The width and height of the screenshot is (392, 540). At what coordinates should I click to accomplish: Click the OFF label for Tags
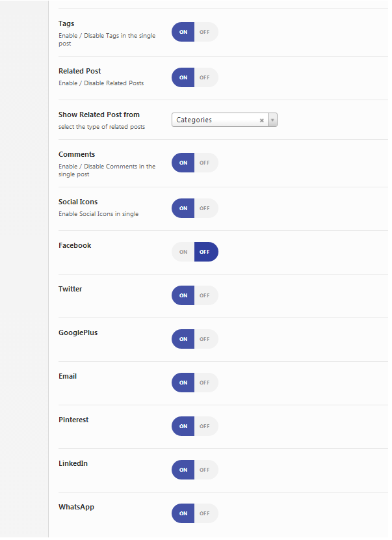[x=205, y=32]
